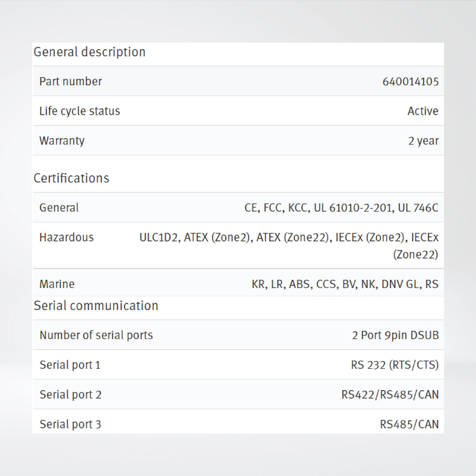476x476 pixels.
Task: Click the RS422/RS485/CAN value for port 2
Action: (x=390, y=395)
